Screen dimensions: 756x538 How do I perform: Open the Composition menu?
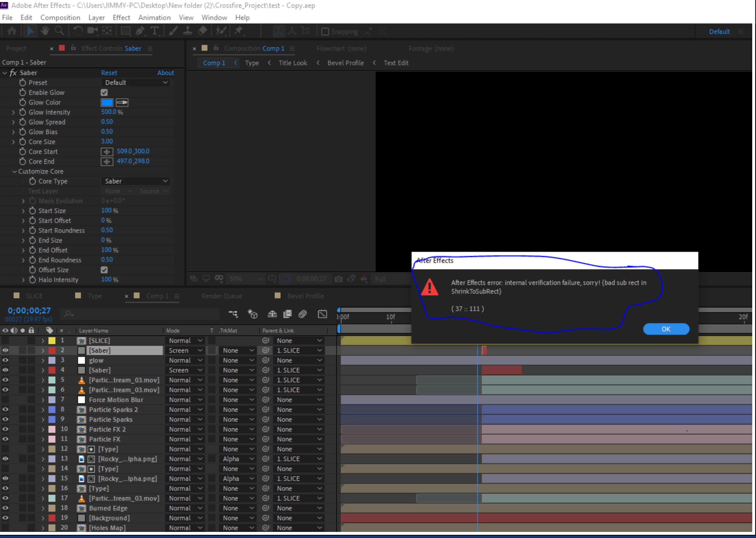[60, 18]
